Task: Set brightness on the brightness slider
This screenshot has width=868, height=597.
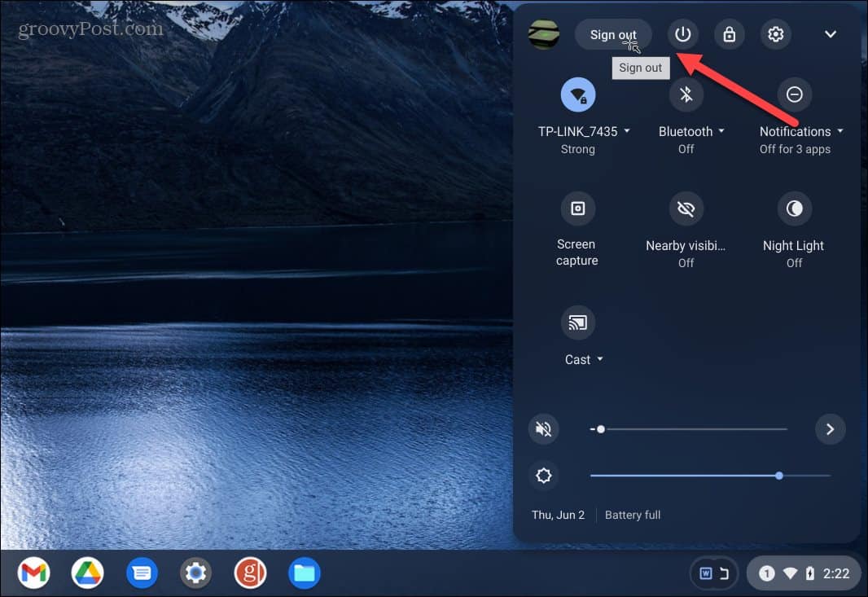Action: [x=710, y=476]
